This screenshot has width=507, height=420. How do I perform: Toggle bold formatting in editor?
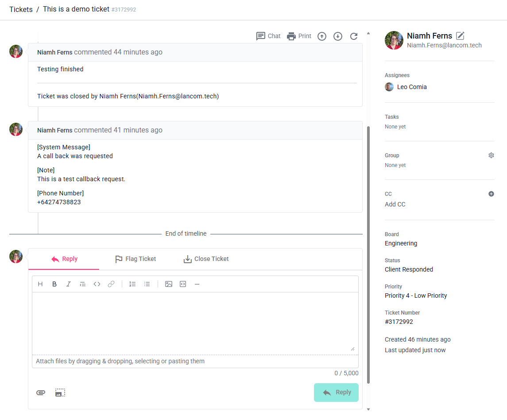(54, 284)
